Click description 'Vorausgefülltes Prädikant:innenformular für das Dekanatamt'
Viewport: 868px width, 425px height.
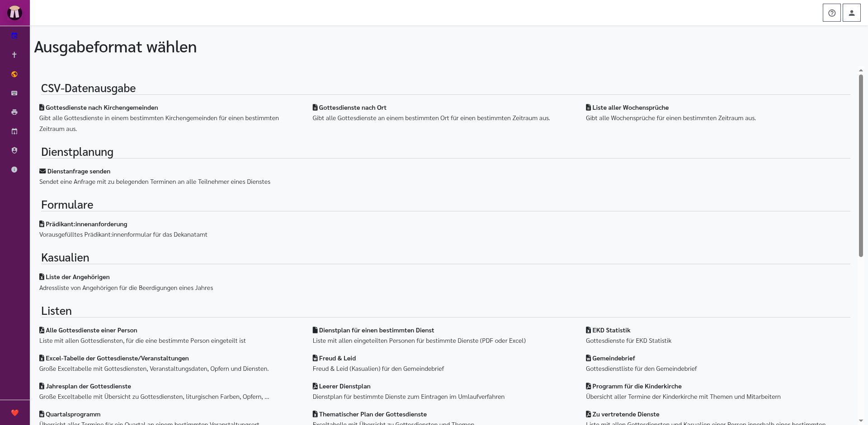tap(123, 234)
